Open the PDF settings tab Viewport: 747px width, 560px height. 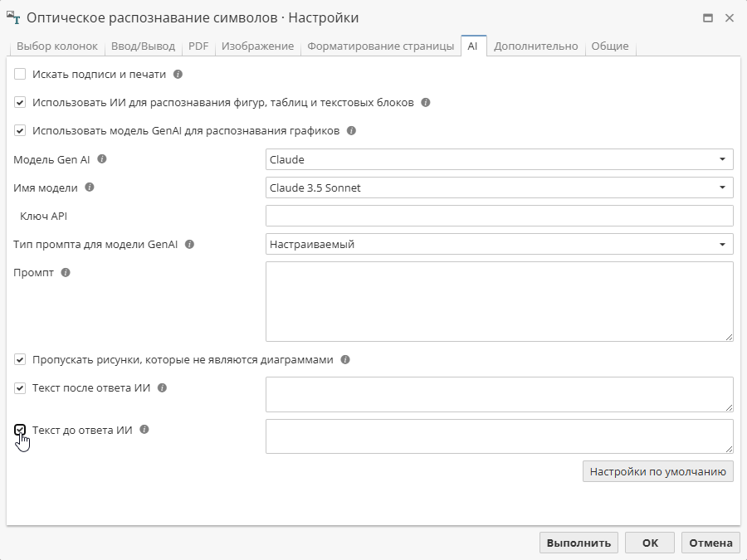pos(198,46)
